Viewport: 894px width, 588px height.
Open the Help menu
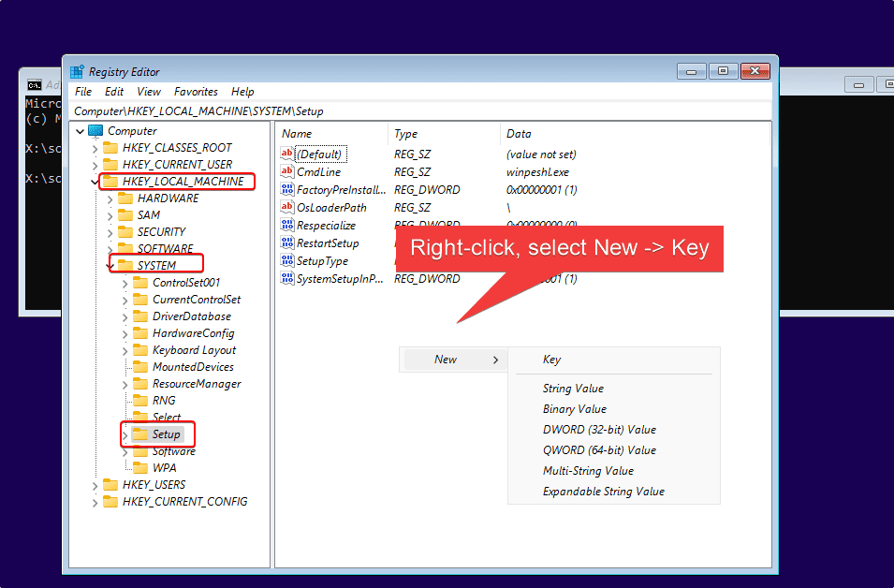click(242, 91)
